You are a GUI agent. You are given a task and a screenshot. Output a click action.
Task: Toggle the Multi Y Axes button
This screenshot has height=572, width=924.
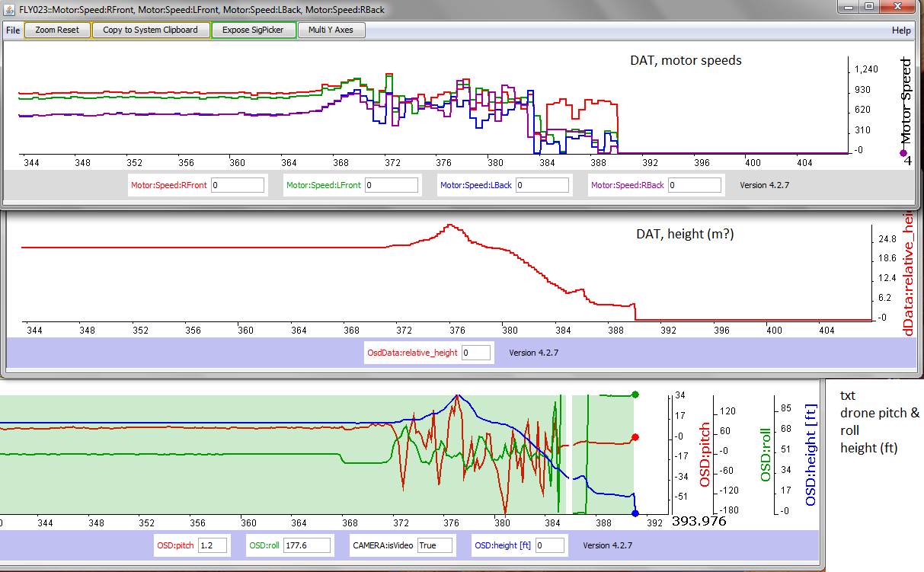point(331,30)
